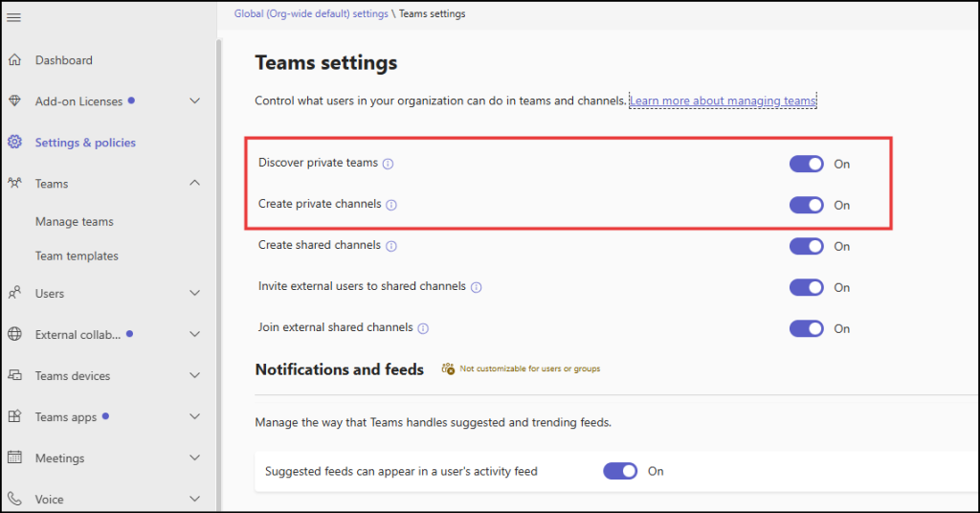
Task: Show info for Invite external users setting
Action: (x=477, y=287)
